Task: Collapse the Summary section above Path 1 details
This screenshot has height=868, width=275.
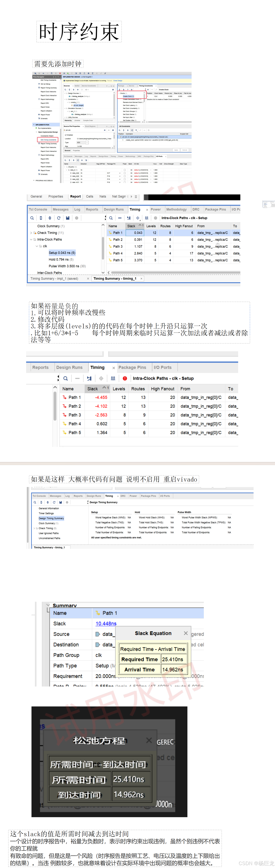Action: (48, 605)
